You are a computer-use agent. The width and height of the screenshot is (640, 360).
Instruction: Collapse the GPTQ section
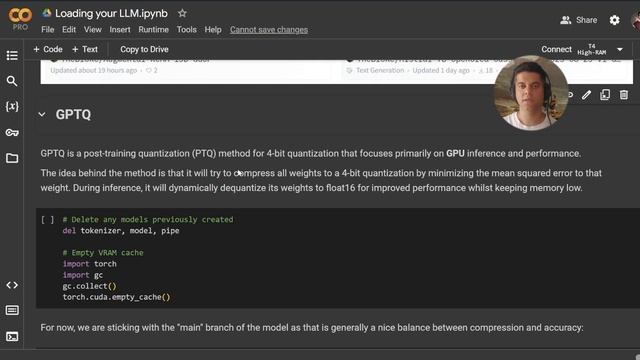click(x=42, y=115)
